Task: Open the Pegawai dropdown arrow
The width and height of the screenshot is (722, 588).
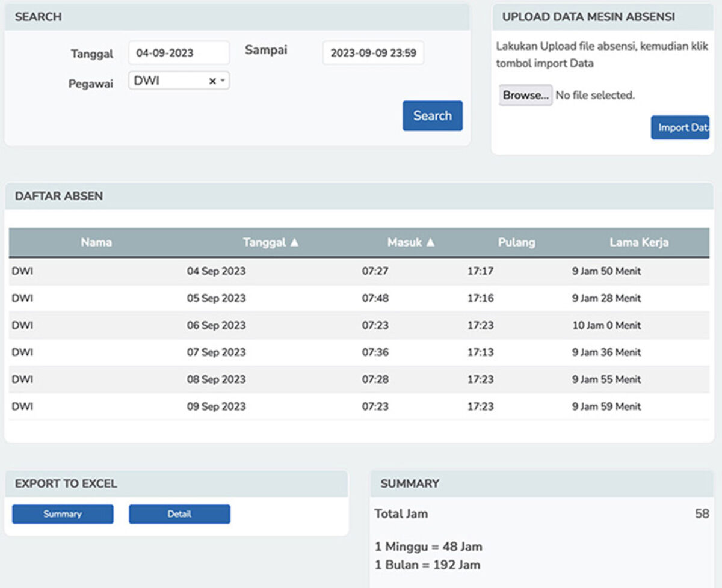Action: point(223,81)
